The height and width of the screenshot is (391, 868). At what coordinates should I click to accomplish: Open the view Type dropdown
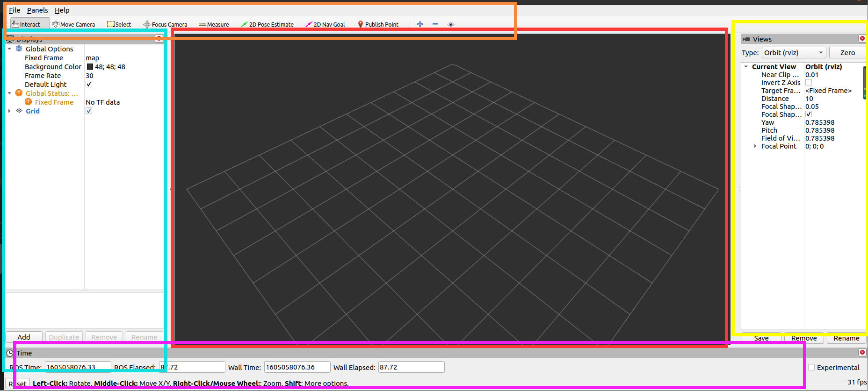click(x=794, y=53)
